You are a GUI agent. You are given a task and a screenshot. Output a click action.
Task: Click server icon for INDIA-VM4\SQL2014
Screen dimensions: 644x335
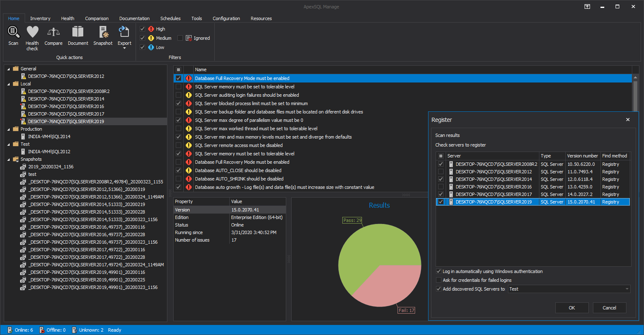click(x=23, y=137)
